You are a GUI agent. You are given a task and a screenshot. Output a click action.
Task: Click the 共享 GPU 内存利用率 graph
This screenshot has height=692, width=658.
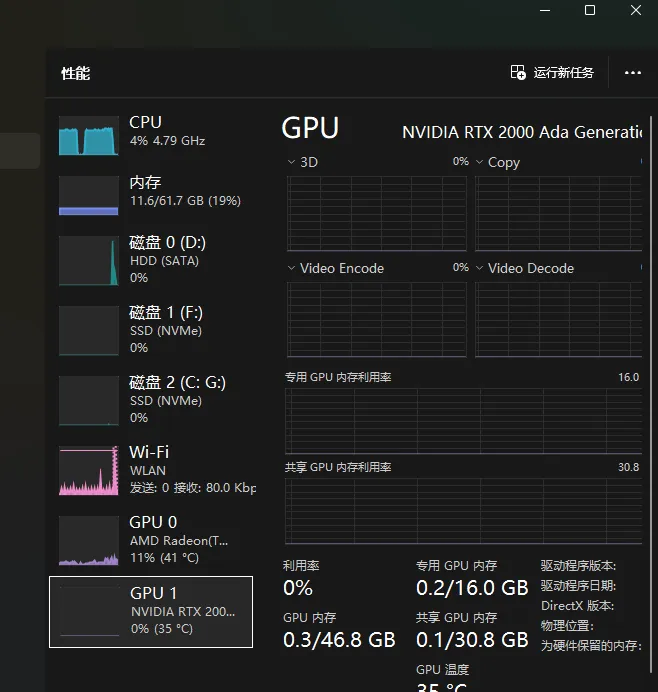click(x=463, y=511)
